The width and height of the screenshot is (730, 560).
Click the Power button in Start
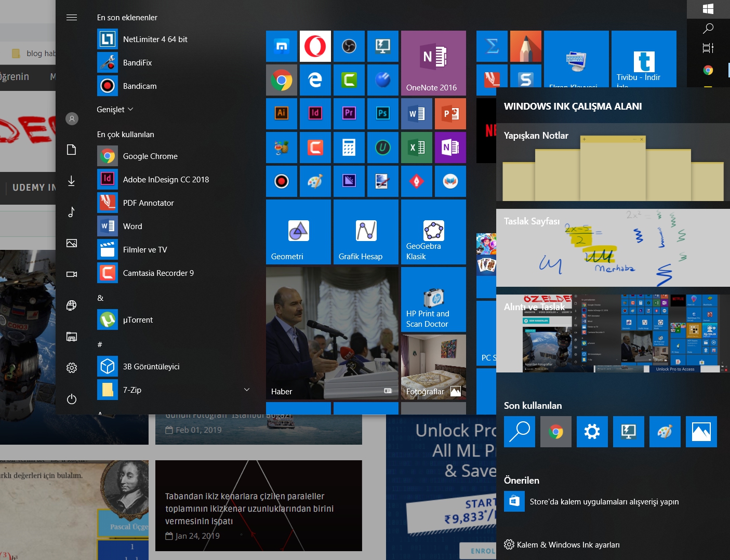pos(72,399)
